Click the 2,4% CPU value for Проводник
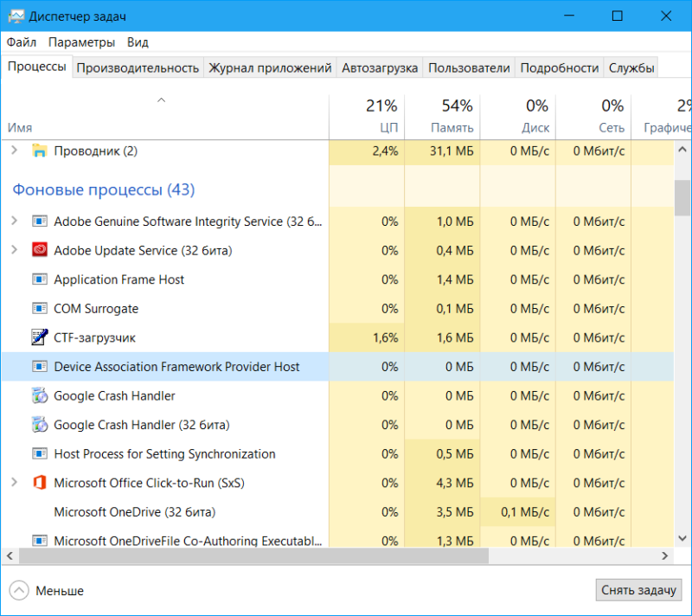 pyautogui.click(x=385, y=151)
